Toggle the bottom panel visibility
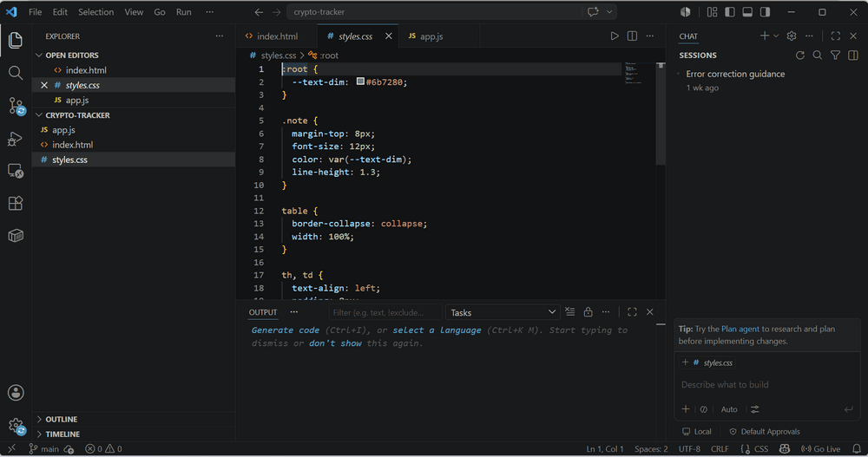 [x=747, y=11]
